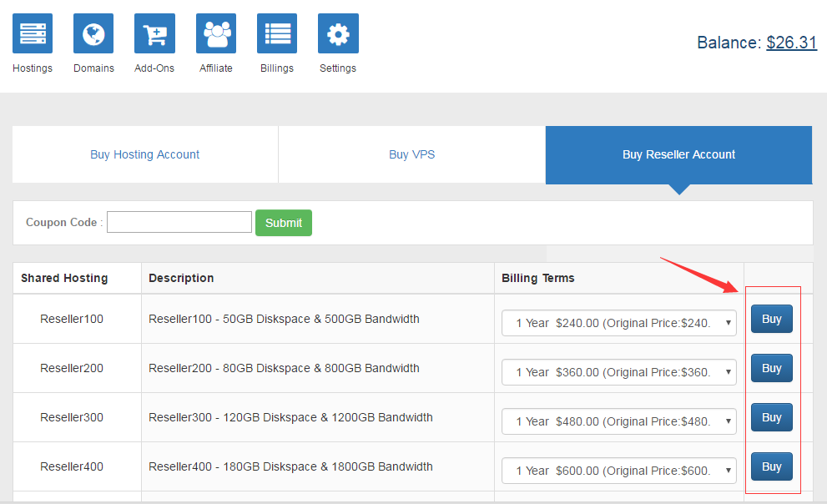Open Reseller400 billing terms dropdown
This screenshot has height=504, width=827.
(x=618, y=471)
